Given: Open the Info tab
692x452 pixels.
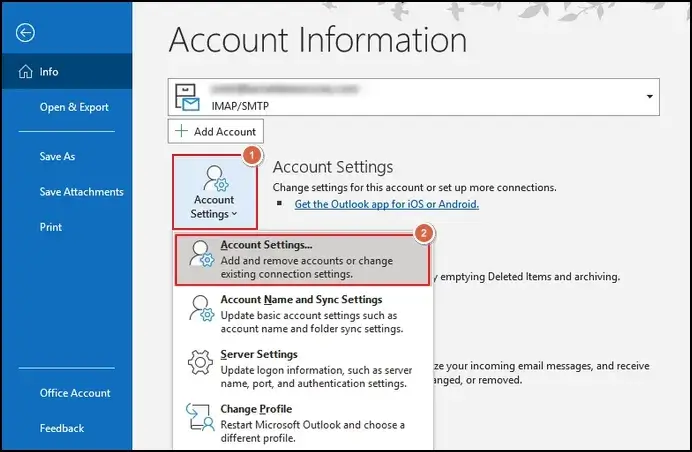Looking at the screenshot, I should pyautogui.click(x=67, y=72).
